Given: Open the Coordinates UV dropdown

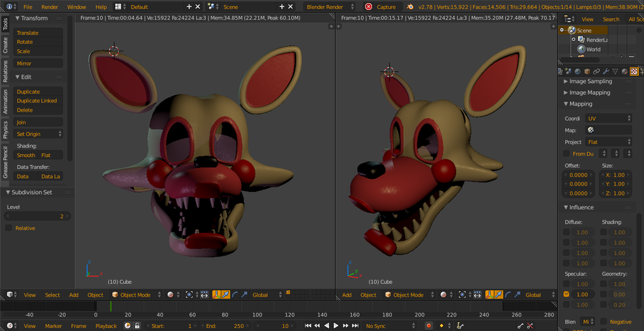Looking at the screenshot, I should point(609,118).
